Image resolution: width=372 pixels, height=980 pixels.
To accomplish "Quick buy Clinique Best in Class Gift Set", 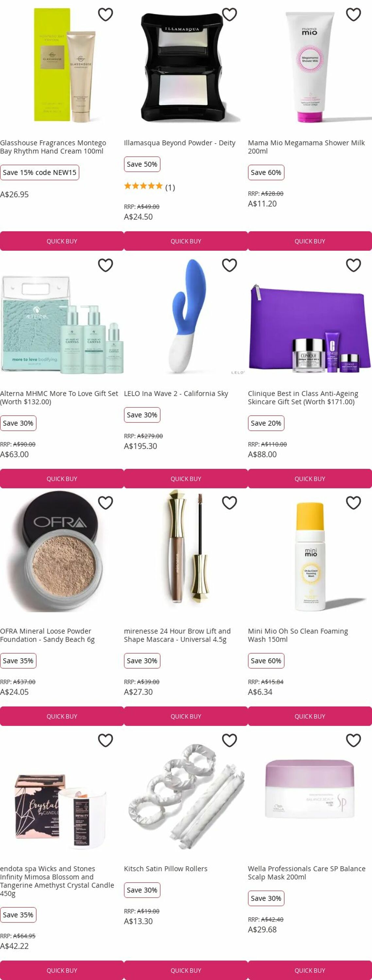I will [x=310, y=479].
